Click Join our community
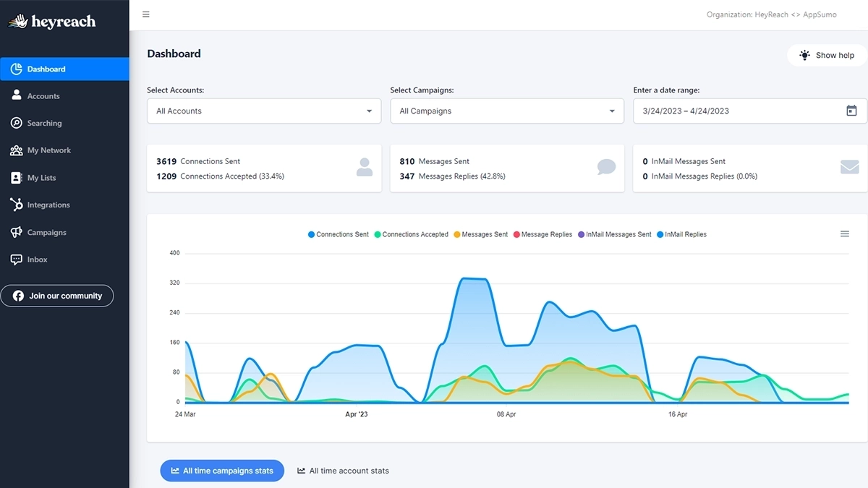Image resolution: width=868 pixels, height=488 pixels. (57, 295)
